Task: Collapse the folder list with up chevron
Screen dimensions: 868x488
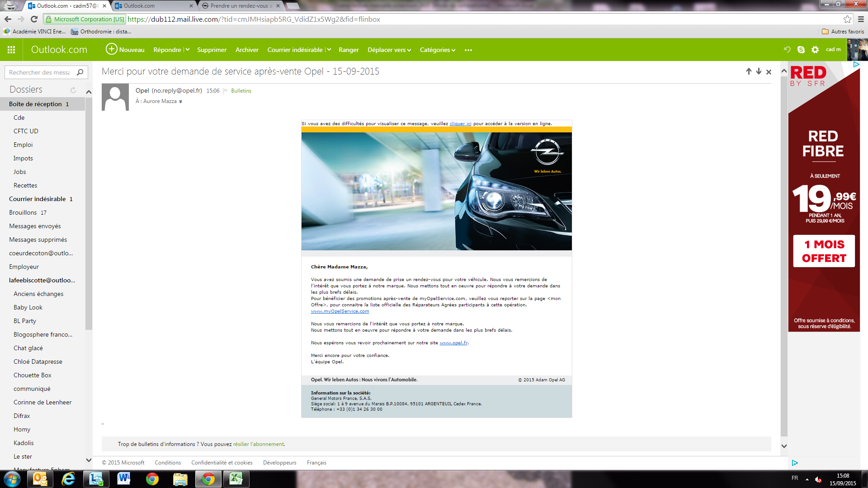Action: tap(89, 92)
